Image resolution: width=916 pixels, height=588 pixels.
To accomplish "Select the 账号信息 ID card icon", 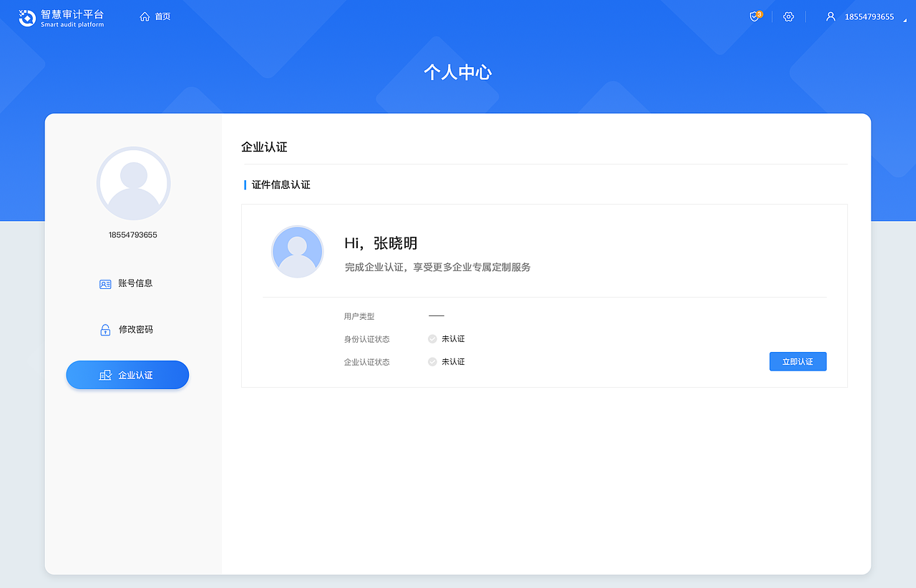I will click(104, 283).
